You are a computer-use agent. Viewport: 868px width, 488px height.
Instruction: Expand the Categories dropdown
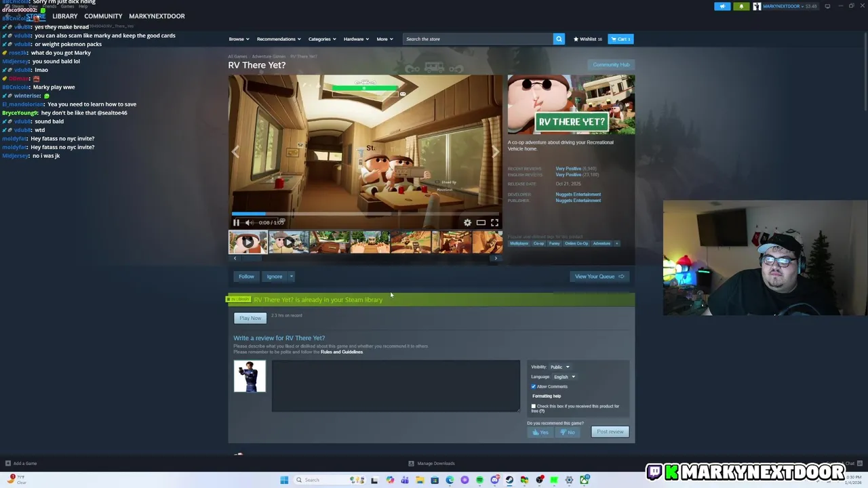[321, 39]
